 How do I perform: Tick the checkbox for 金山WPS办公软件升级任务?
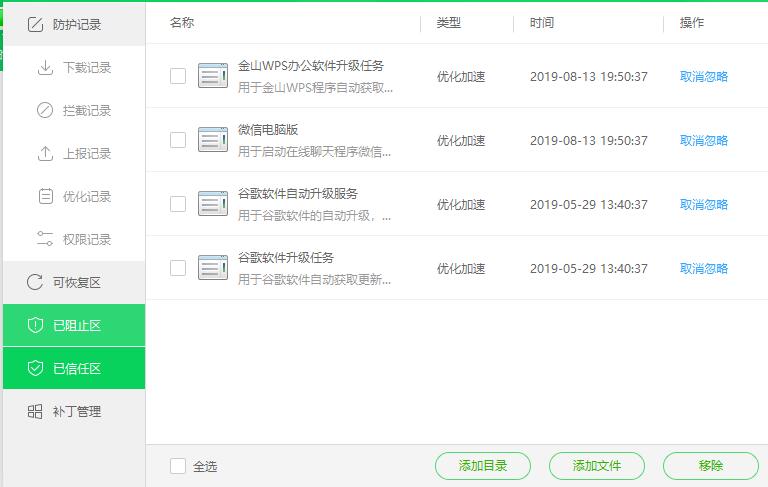click(178, 76)
